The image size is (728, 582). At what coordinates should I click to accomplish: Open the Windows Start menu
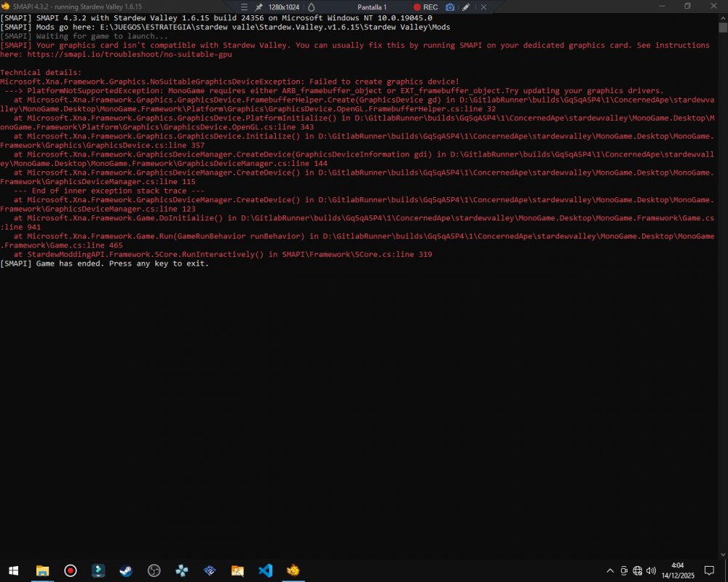tap(13, 570)
